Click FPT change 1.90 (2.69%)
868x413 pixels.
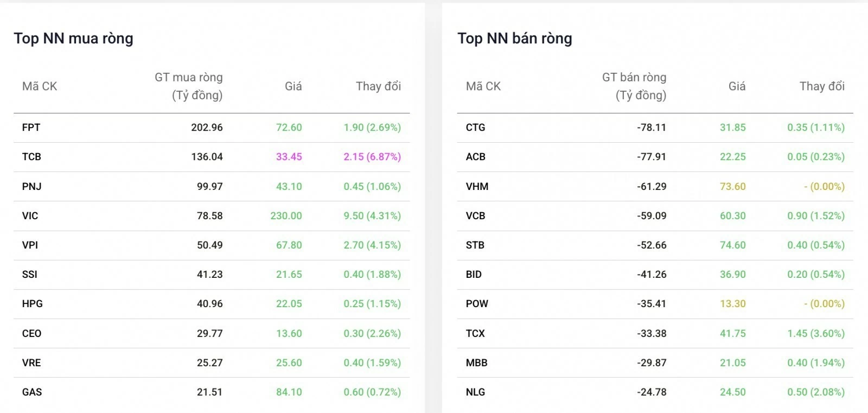point(372,128)
